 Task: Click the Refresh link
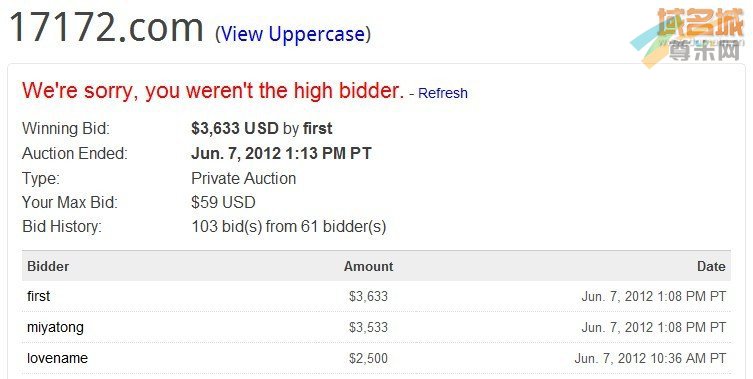pyautogui.click(x=443, y=93)
